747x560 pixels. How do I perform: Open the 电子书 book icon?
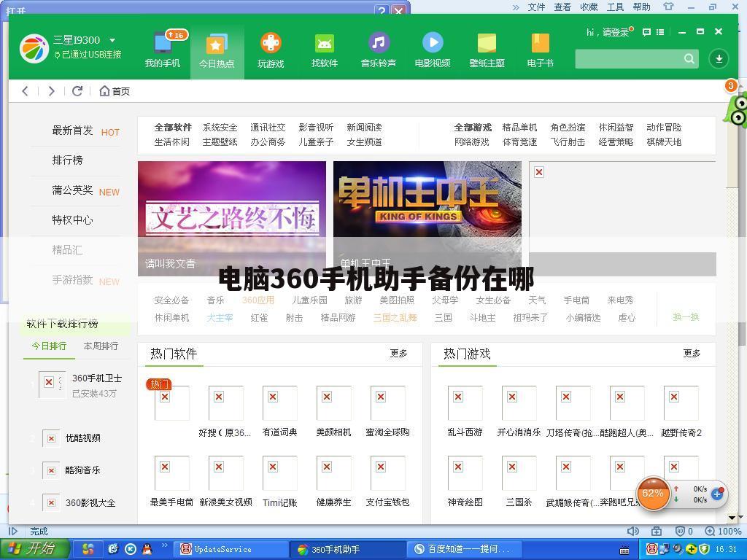(541, 43)
